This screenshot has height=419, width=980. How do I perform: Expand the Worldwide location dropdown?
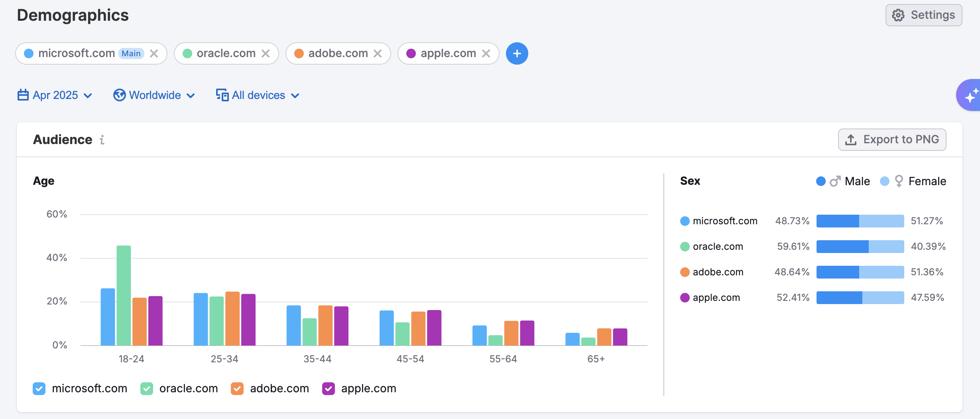[x=154, y=95]
